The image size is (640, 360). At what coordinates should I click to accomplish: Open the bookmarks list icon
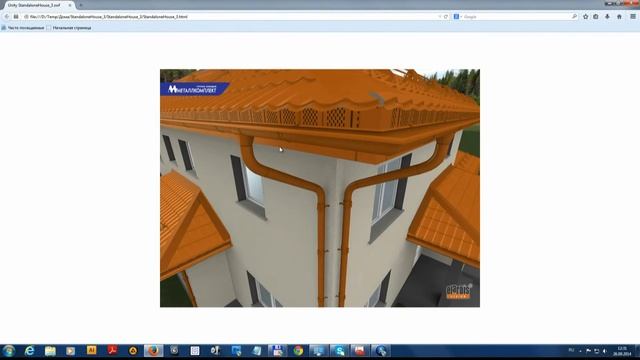click(x=596, y=17)
